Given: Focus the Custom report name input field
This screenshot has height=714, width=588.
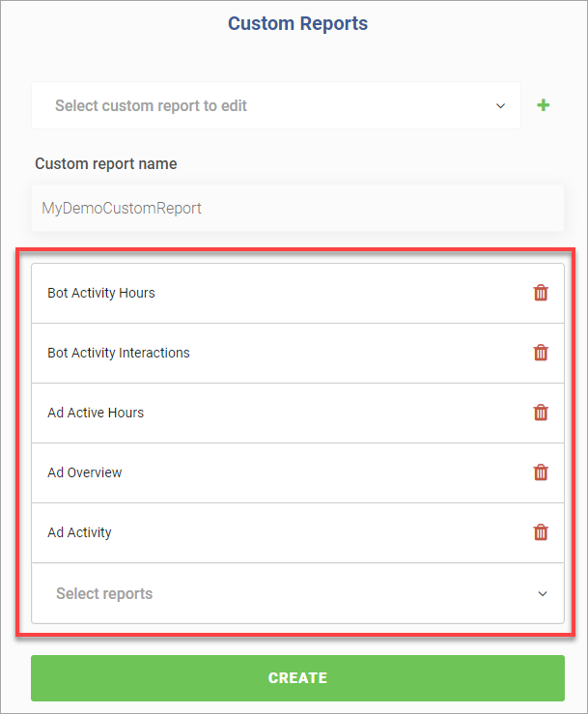Looking at the screenshot, I should 297,208.
